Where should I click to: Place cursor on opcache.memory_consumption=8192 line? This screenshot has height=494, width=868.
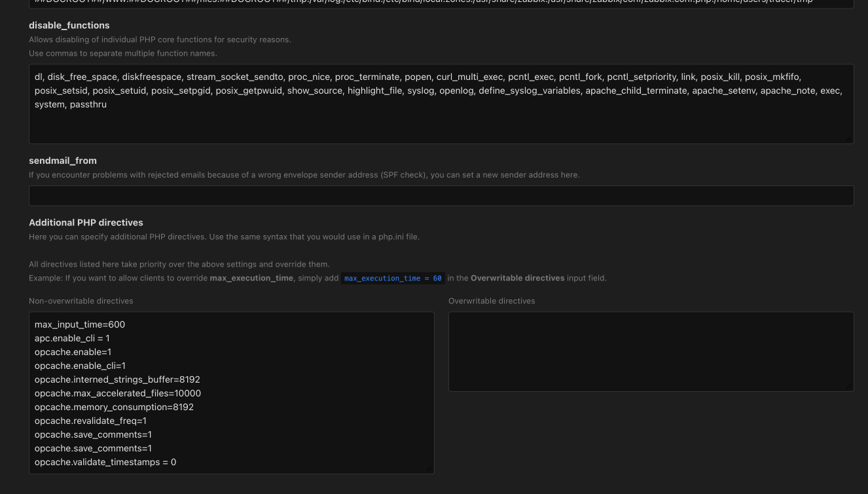pyautogui.click(x=114, y=407)
